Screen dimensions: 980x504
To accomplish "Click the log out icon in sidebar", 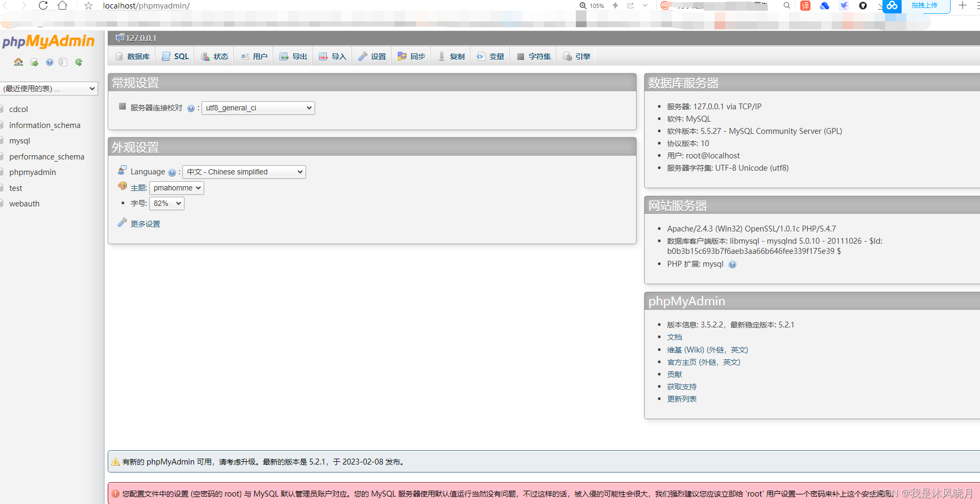I will coord(34,62).
